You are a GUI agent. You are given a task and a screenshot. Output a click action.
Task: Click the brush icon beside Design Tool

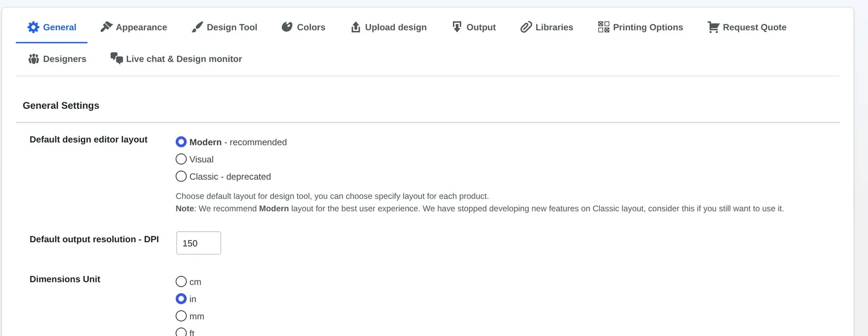tap(197, 27)
